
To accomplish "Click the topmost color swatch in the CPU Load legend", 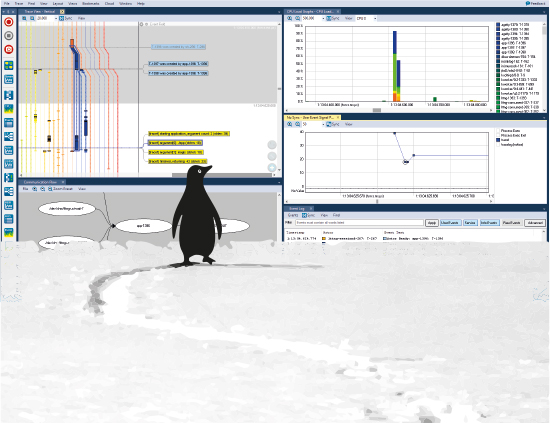I will (x=498, y=25).
